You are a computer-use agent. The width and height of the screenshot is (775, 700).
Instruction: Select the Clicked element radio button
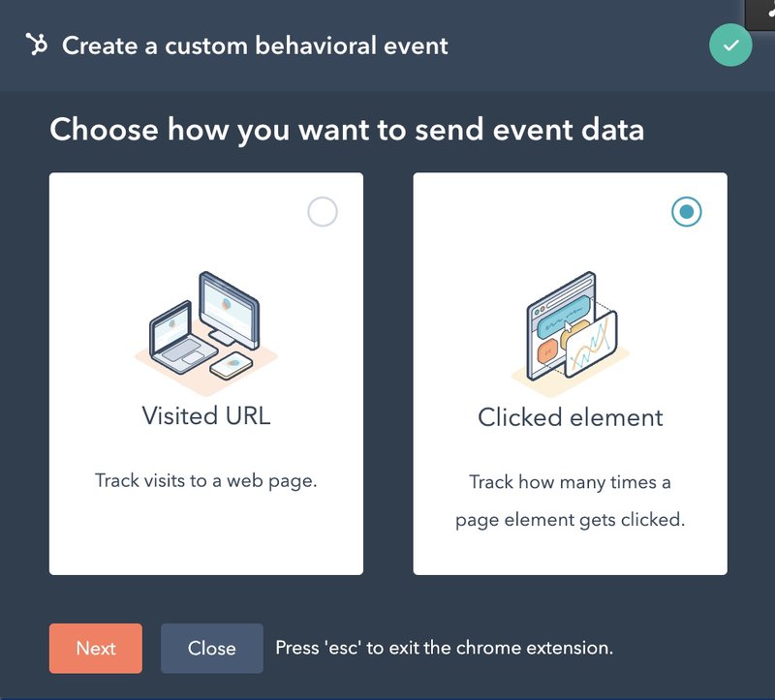(686, 212)
